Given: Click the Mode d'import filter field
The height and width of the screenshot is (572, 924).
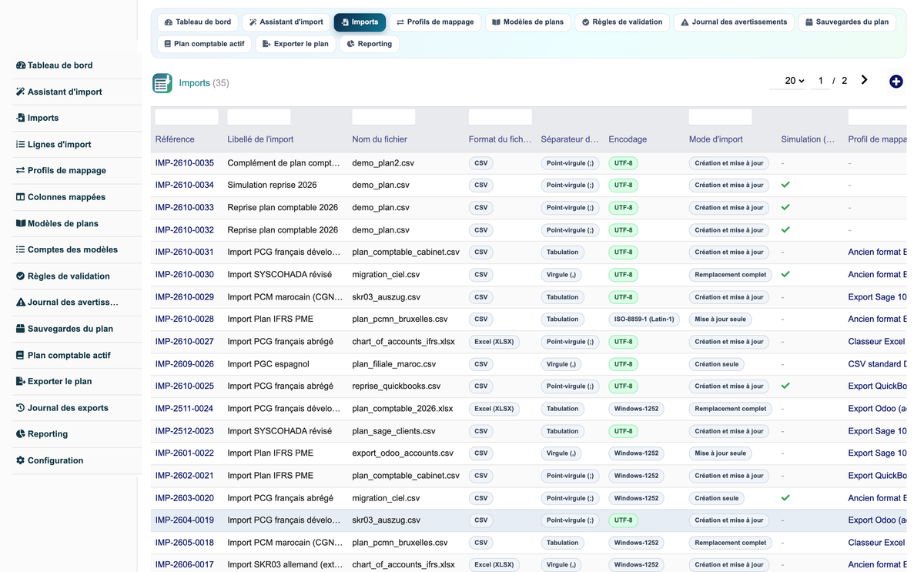Looking at the screenshot, I should 720,117.
